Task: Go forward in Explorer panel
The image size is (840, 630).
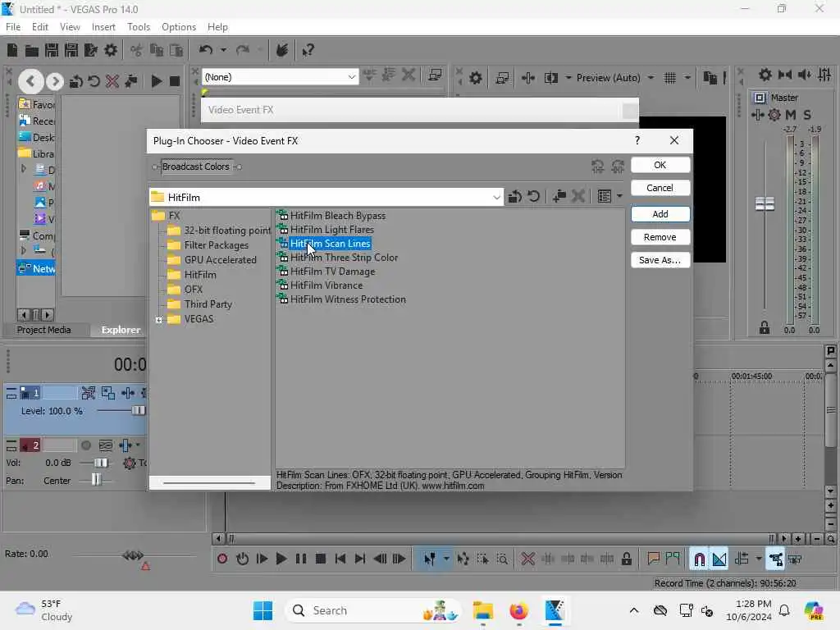Action: pyautogui.click(x=55, y=81)
